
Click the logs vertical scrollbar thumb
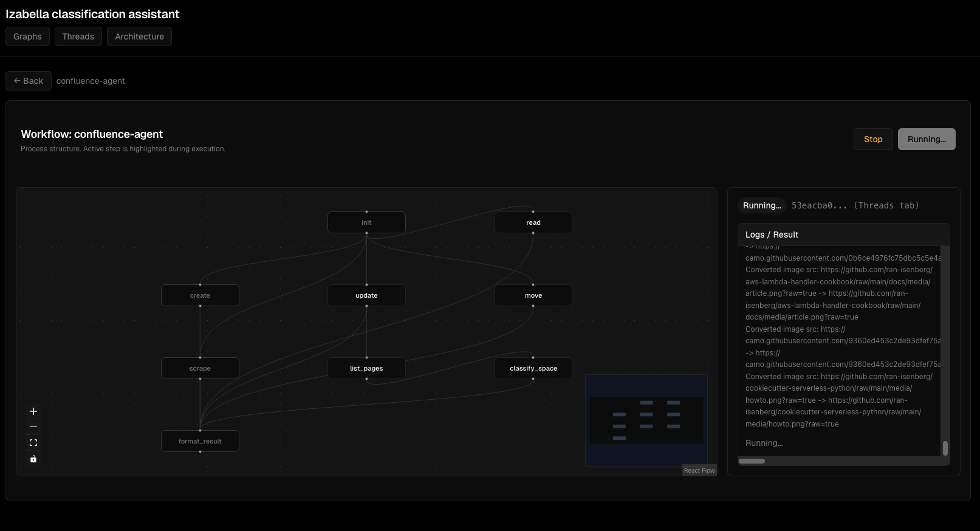(945, 448)
